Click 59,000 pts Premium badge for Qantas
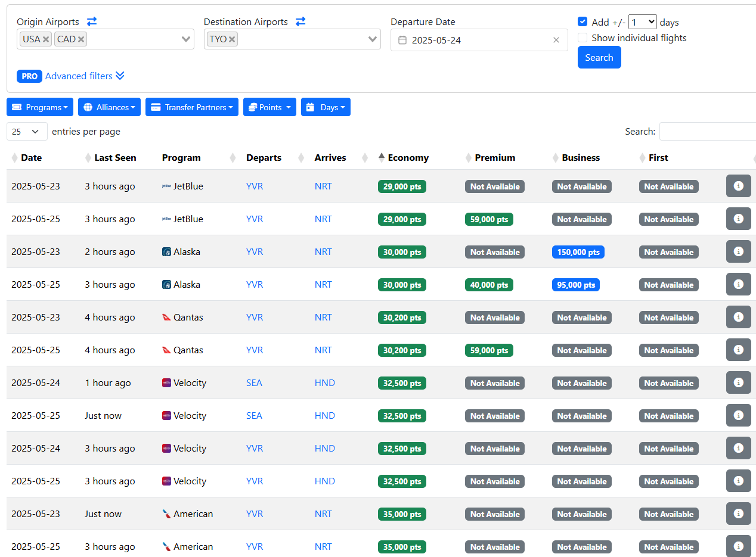 (x=489, y=350)
